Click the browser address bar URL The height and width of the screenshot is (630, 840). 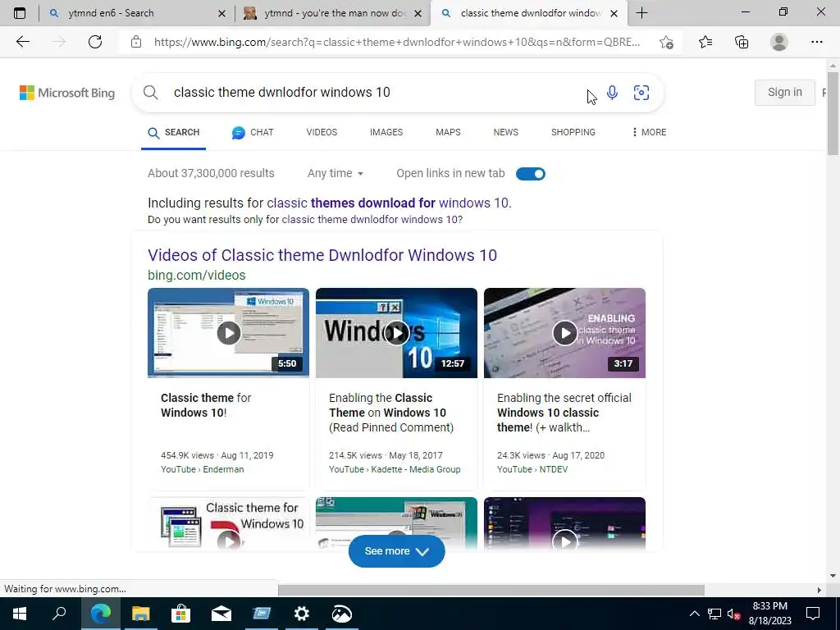(x=396, y=42)
